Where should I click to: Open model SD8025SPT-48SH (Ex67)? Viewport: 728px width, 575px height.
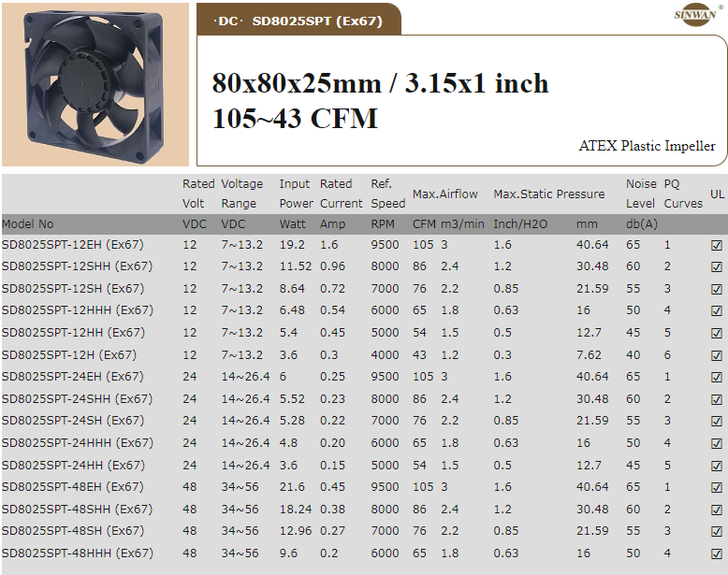pos(72,531)
